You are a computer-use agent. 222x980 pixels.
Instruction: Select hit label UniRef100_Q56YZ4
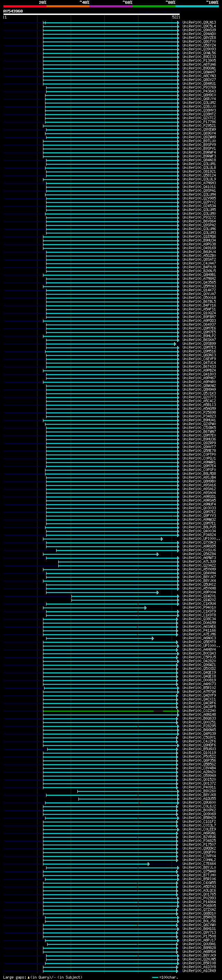[199, 45]
